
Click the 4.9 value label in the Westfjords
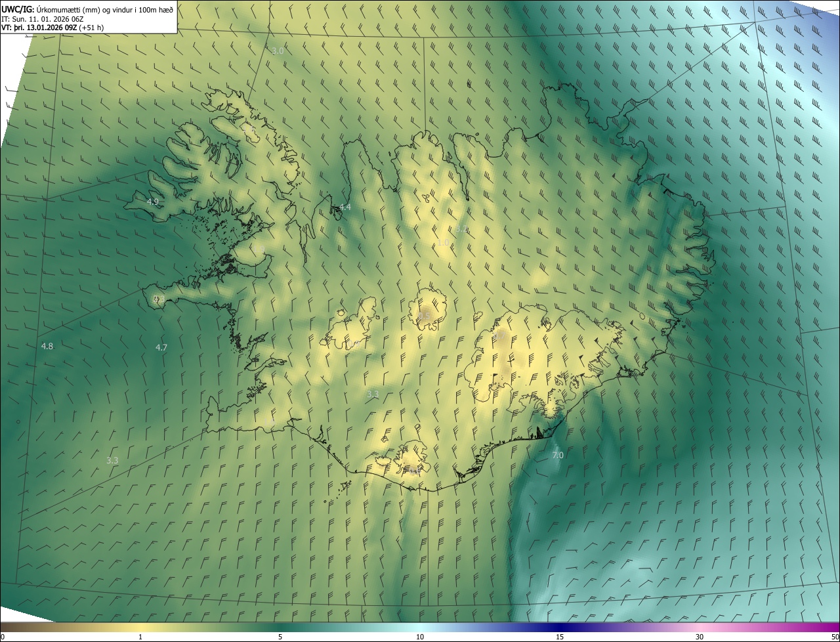tap(152, 202)
